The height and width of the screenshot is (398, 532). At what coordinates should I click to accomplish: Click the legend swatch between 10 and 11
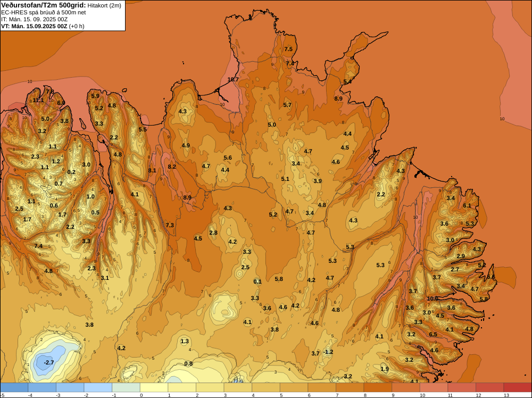tap(434, 387)
